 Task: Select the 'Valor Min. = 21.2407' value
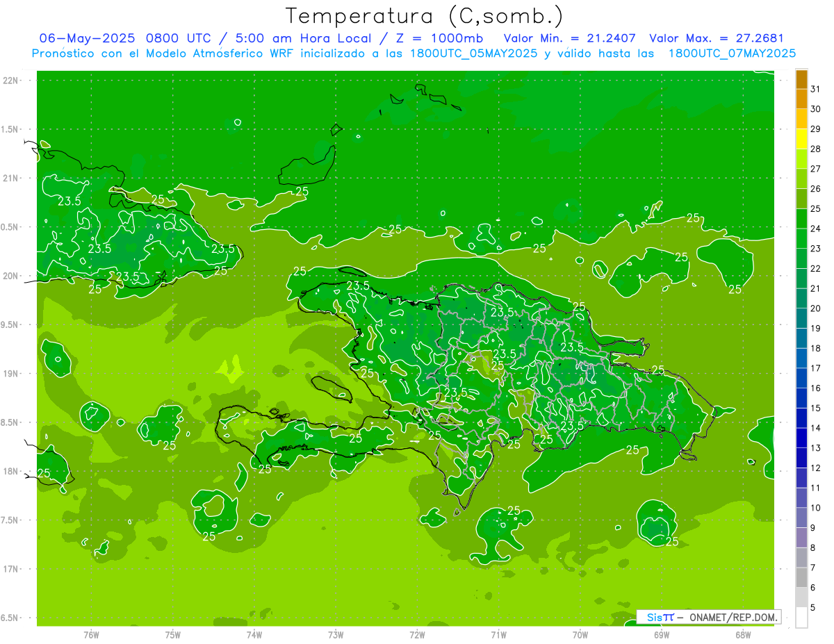[570, 38]
